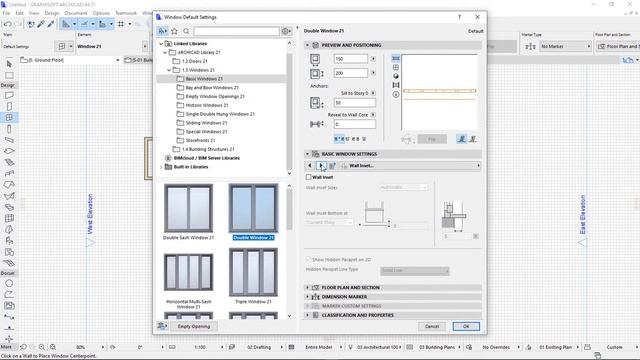
Task: Open the Edit menu
Action: [x=19, y=13]
